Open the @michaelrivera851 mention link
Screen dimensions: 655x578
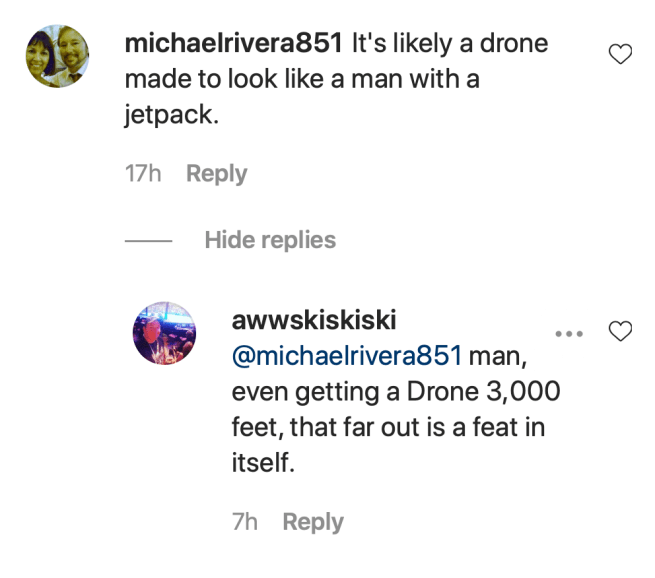tap(347, 356)
